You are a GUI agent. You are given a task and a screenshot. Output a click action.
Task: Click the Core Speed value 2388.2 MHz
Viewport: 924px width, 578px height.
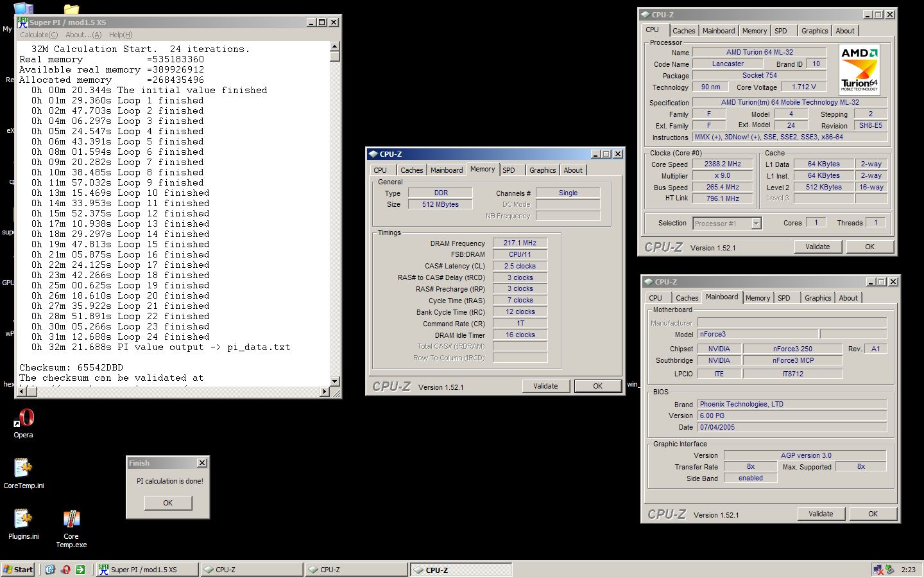723,164
